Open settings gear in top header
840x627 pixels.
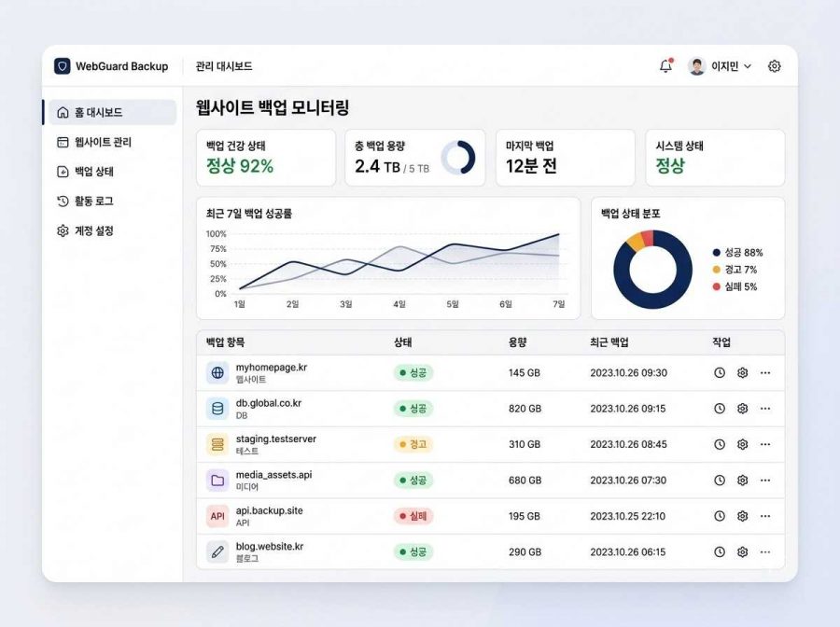coord(774,66)
